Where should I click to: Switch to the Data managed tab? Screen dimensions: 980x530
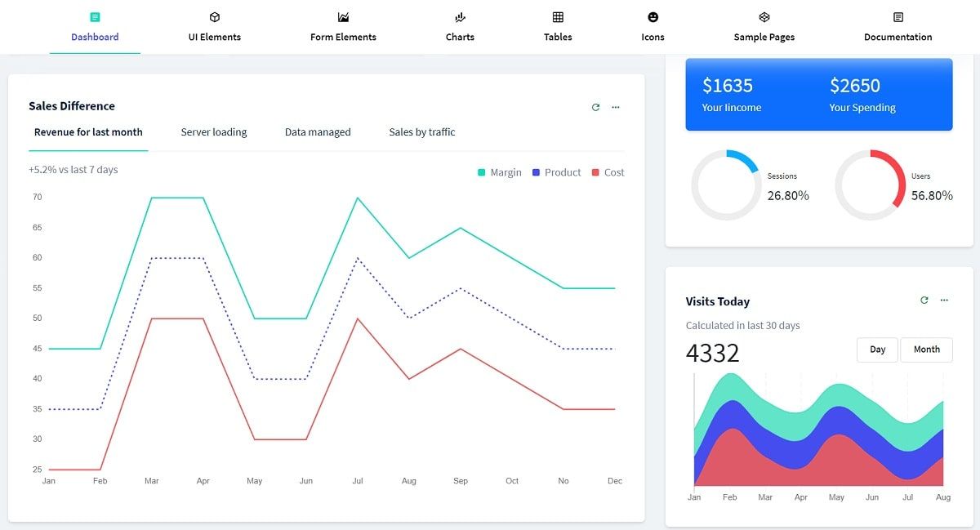tap(318, 132)
